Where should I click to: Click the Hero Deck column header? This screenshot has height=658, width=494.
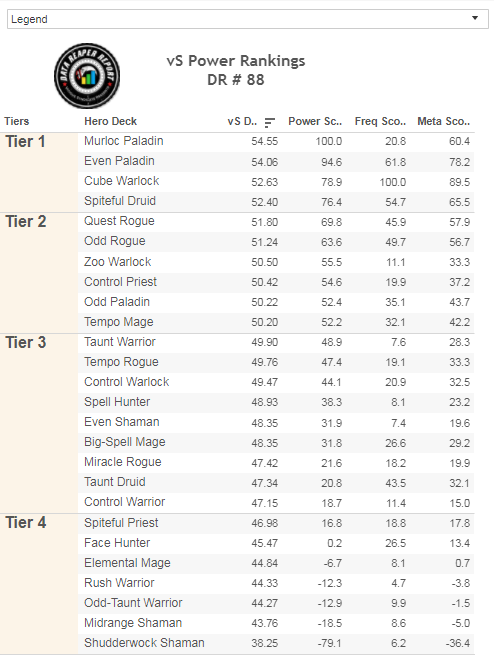point(110,121)
